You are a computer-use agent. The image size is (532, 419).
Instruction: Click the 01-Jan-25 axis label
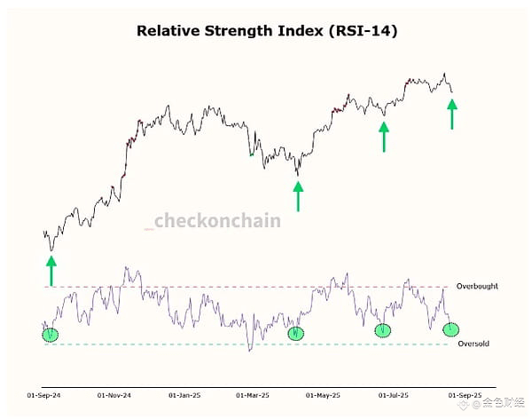click(184, 395)
